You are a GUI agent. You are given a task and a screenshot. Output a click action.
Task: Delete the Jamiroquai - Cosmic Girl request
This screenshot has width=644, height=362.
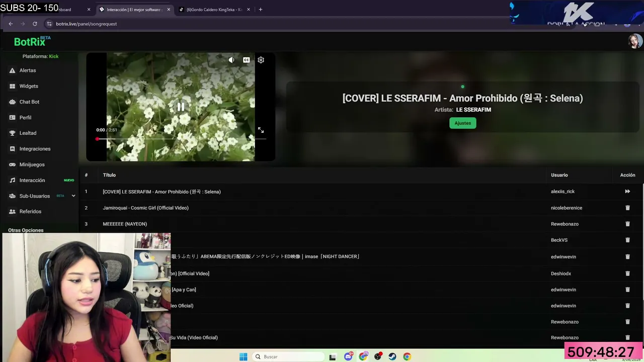[627, 208]
